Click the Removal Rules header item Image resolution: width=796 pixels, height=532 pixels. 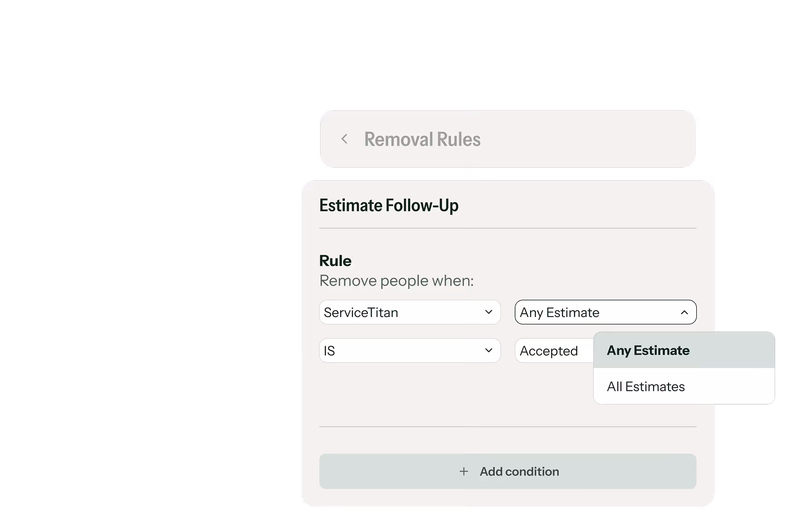(x=422, y=139)
